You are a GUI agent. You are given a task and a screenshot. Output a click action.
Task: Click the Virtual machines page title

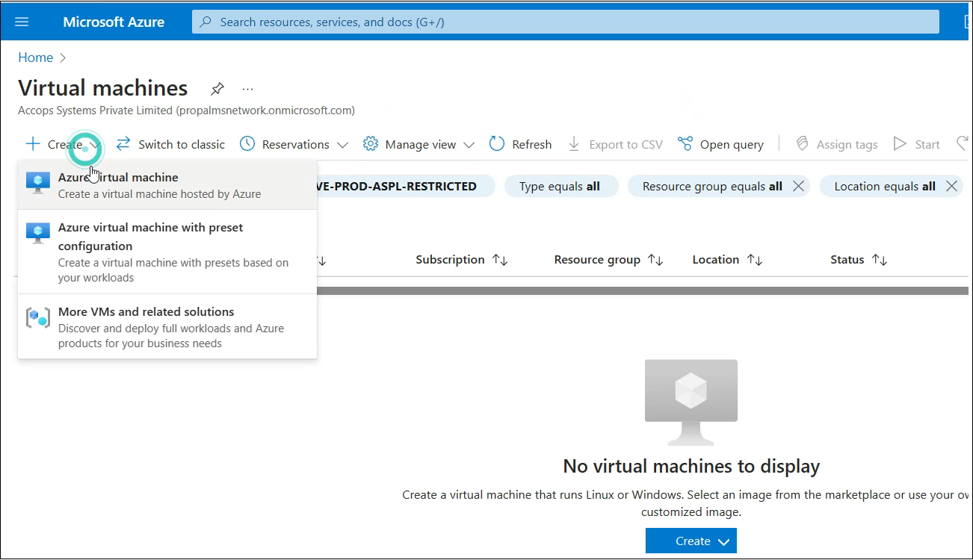103,88
